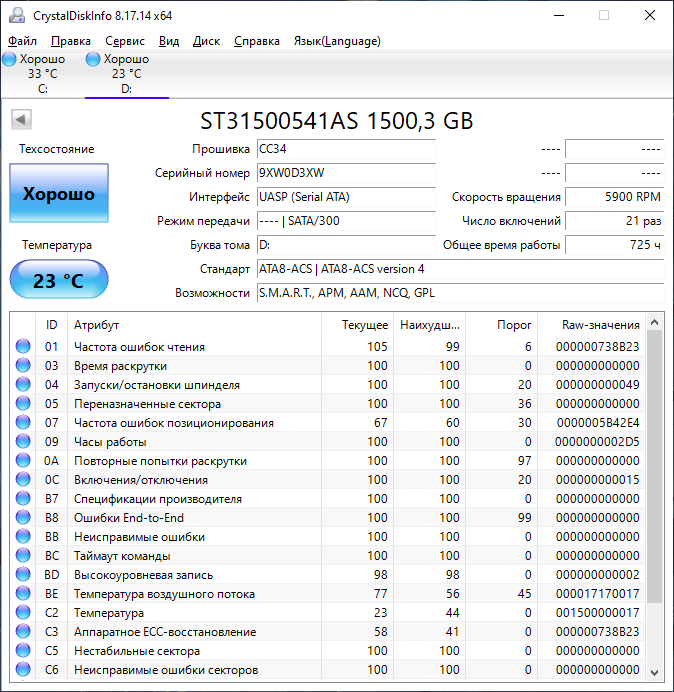Click the Хорошо health status button
The image size is (674, 692).
59,194
